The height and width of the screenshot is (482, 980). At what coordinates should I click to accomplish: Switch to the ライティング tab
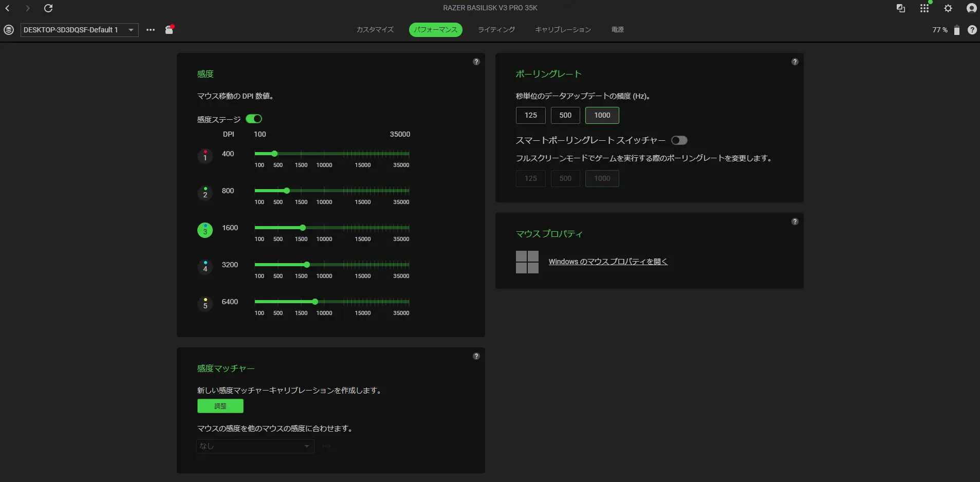coord(496,30)
